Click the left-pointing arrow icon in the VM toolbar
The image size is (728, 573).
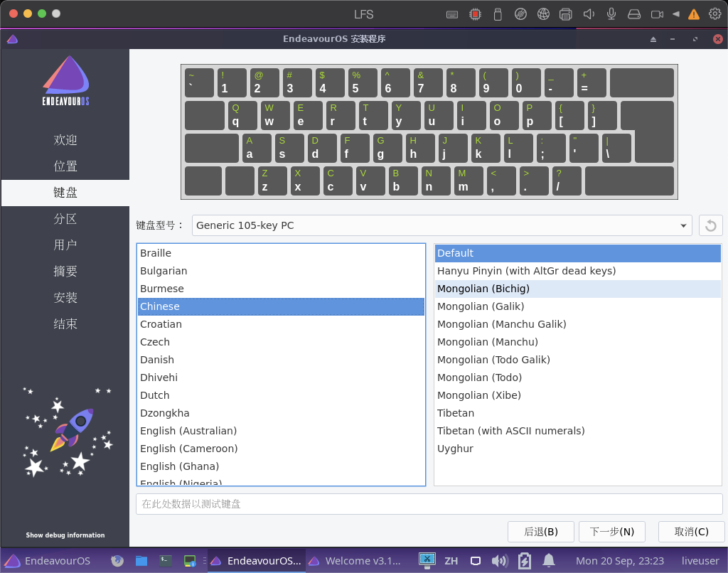click(x=676, y=14)
